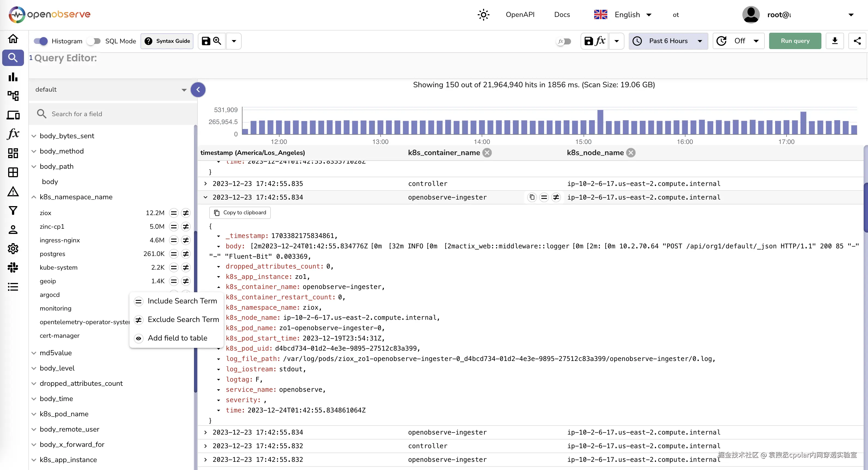868x470 pixels.
Task: Enable the SQL Mode toggle
Action: coord(93,41)
